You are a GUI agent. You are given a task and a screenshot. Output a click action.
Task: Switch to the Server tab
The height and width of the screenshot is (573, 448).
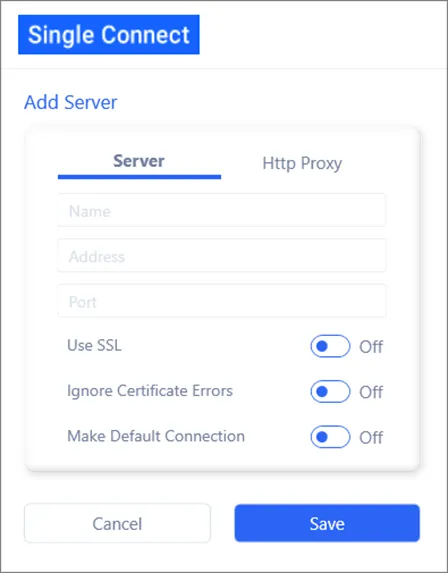coord(139,161)
